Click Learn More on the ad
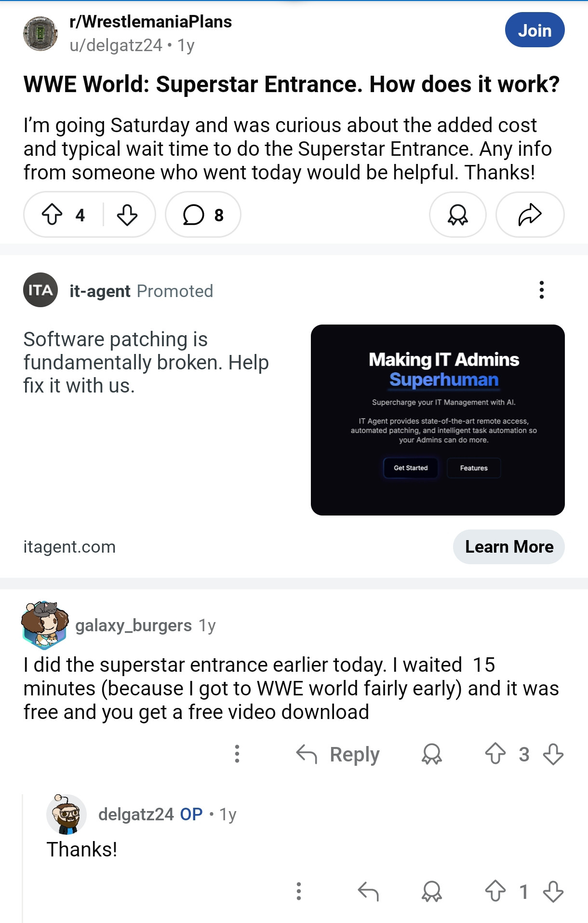This screenshot has width=588, height=923. tap(509, 547)
